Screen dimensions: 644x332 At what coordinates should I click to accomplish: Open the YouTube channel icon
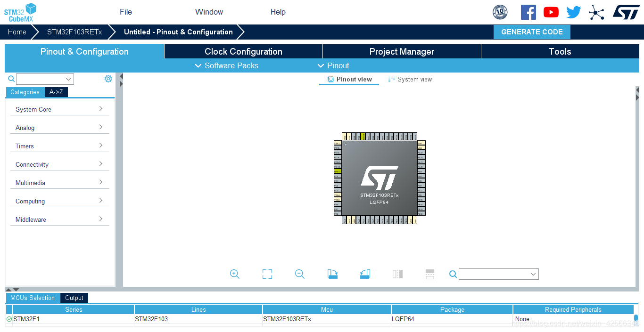(x=551, y=12)
